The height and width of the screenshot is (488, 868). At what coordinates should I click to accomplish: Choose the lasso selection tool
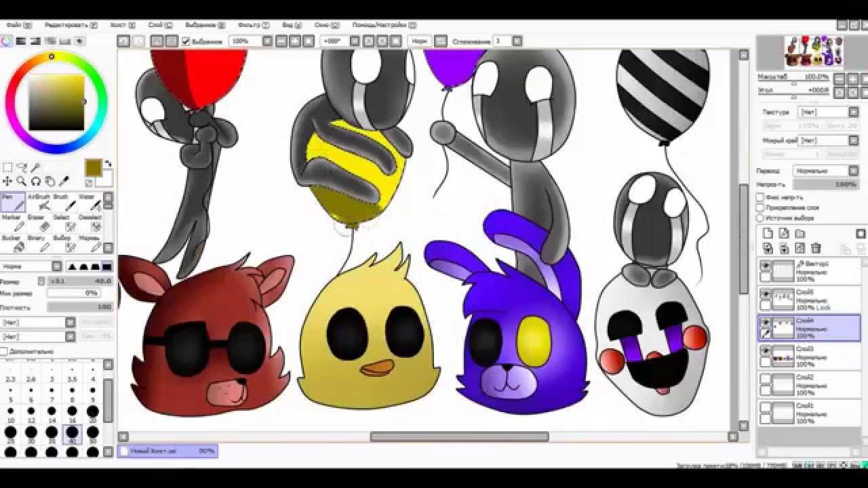(22, 167)
